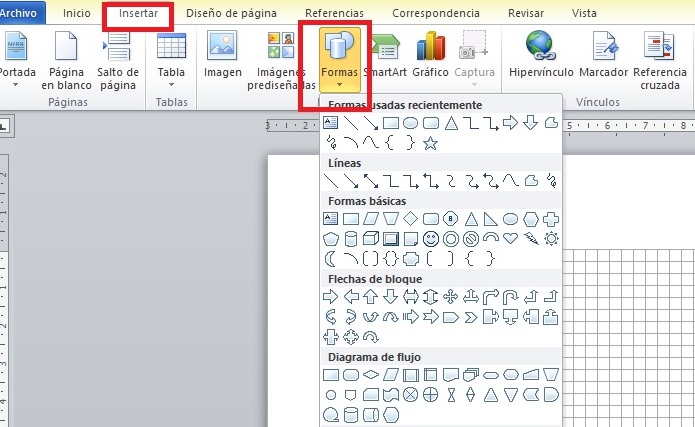Image resolution: width=695 pixels, height=427 pixels.
Task: Choose the diamond shape in Formas básicas
Action: [410, 219]
